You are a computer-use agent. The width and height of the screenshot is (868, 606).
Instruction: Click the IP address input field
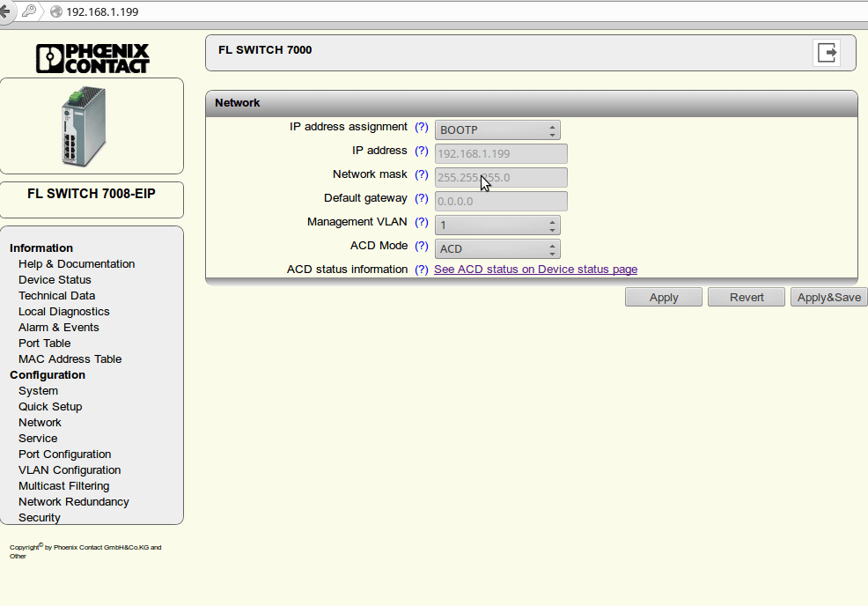click(x=501, y=153)
